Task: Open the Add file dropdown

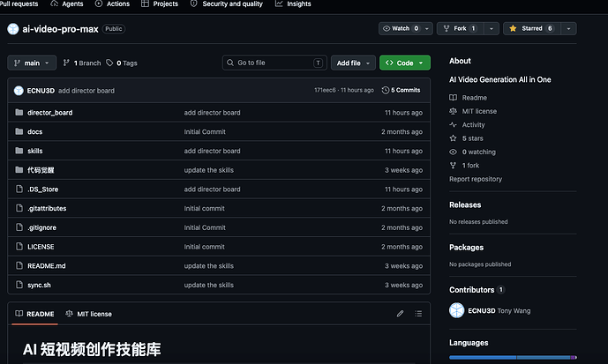Action: 353,63
